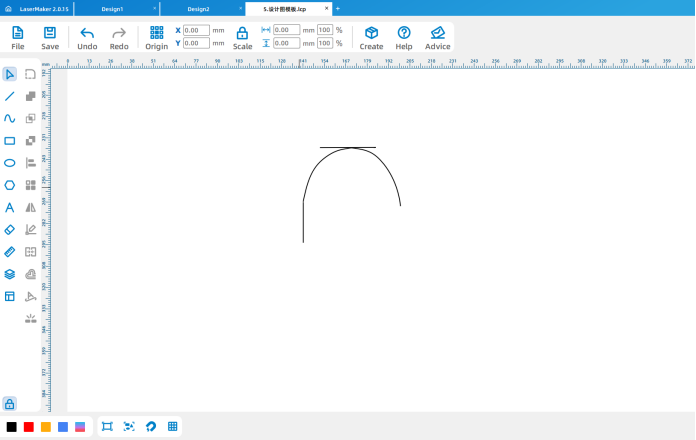Click the width mm input field
Screen dimensions: 696x440
(x=286, y=30)
